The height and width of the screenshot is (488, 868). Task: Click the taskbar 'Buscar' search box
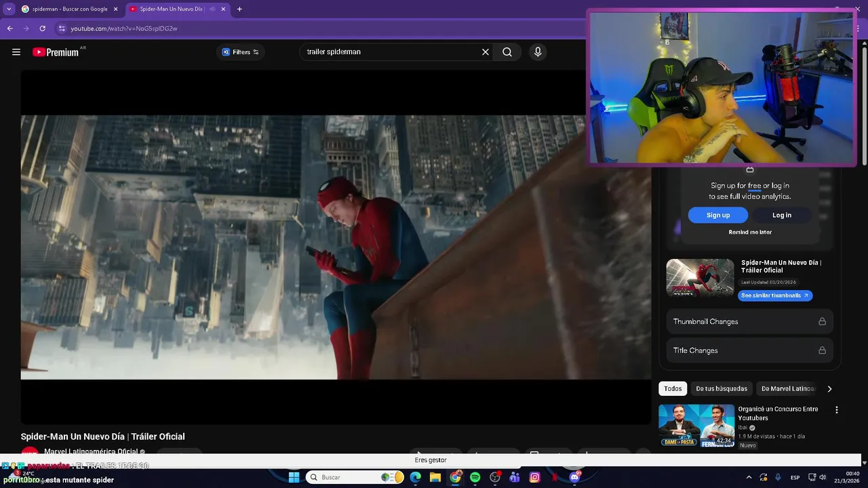click(354, 477)
